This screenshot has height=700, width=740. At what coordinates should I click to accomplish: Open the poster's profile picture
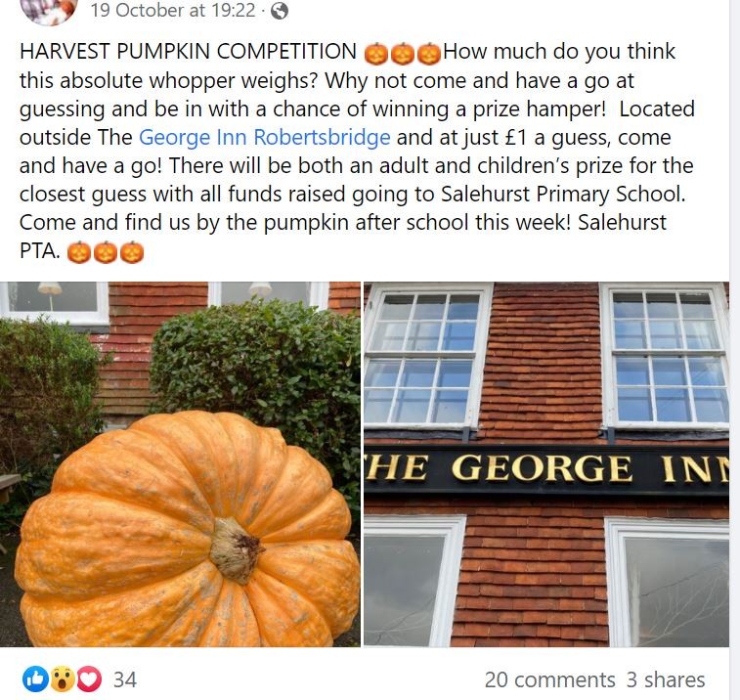(x=49, y=10)
